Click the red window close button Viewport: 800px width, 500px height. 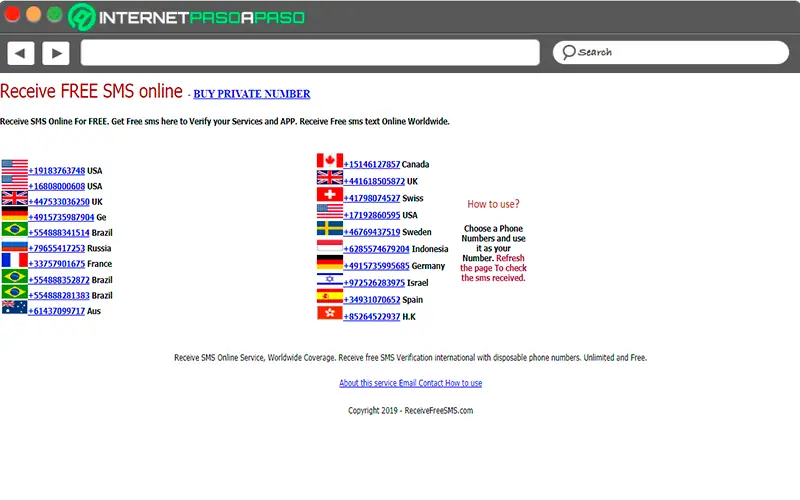click(12, 14)
